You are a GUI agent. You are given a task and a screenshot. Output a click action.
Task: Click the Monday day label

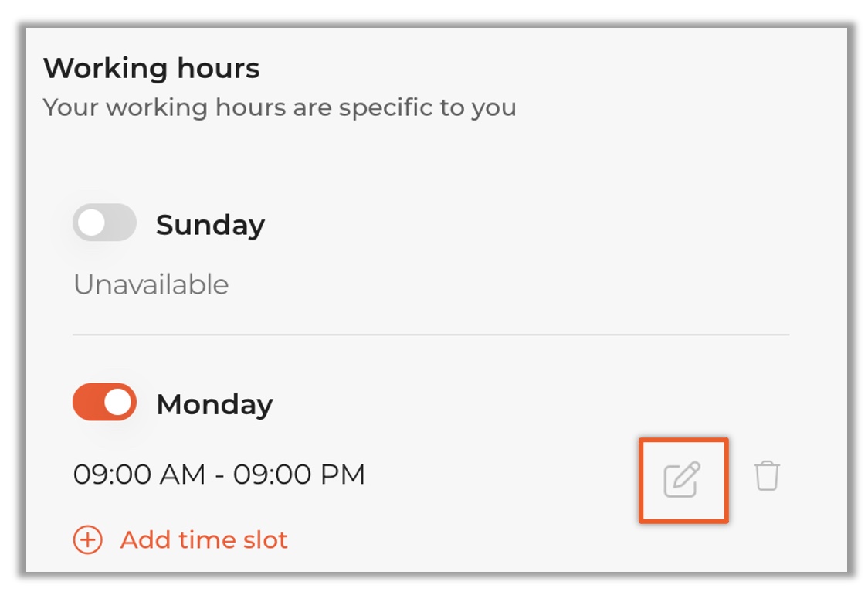(x=214, y=404)
